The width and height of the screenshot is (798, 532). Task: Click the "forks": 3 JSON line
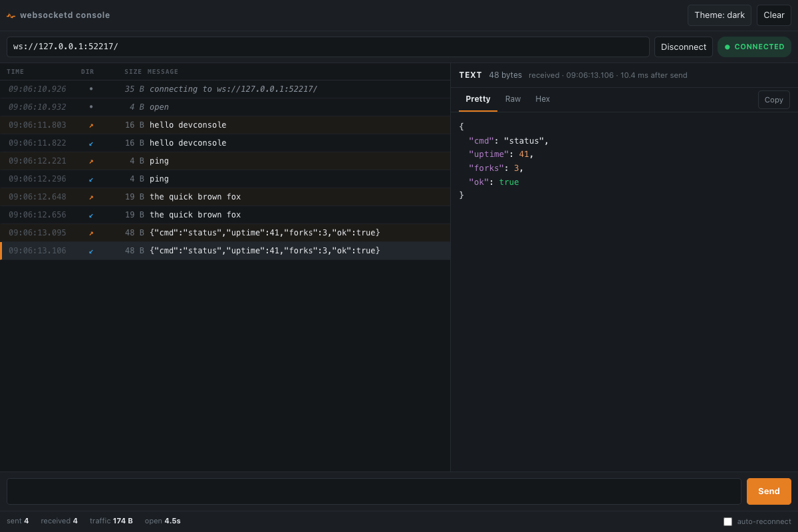(496, 168)
